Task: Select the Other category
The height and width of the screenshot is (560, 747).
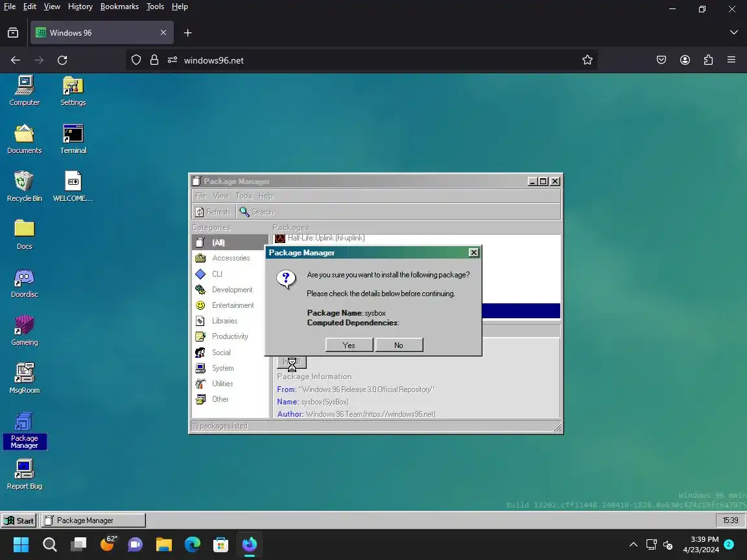Action: 230,399
